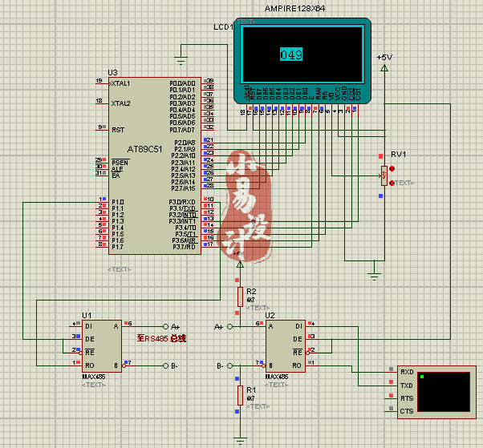This screenshot has height=448, width=483.
Task: Click the virtual terminal black screen
Action: (444, 392)
